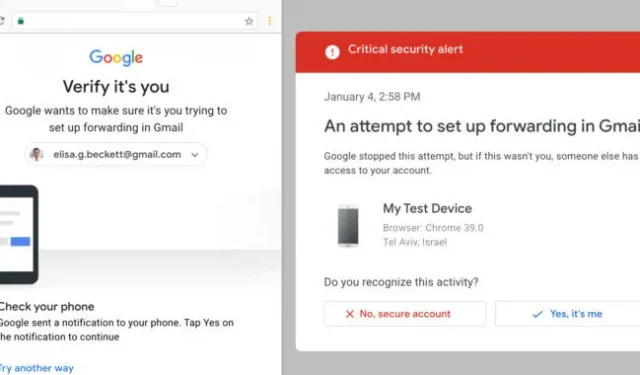The height and width of the screenshot is (375, 640).
Task: Click the reload icon in browser toolbar
Action: (2, 21)
